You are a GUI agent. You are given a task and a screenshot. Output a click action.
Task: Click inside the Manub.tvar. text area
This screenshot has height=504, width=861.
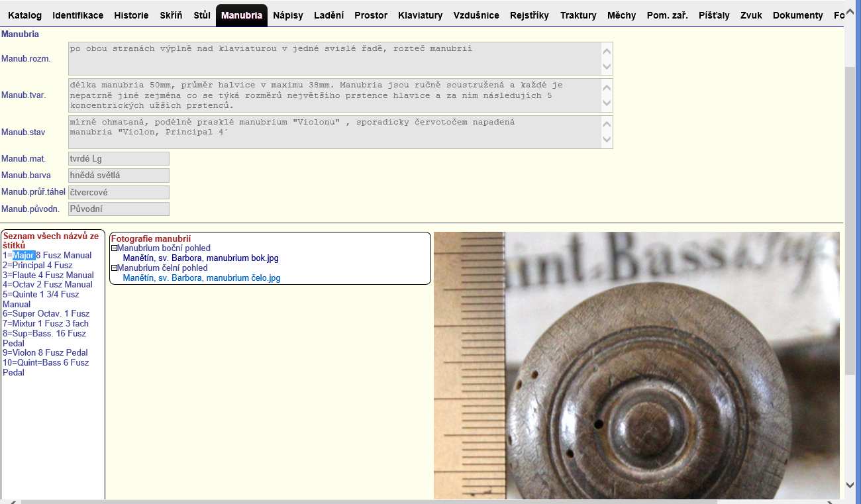click(x=340, y=95)
